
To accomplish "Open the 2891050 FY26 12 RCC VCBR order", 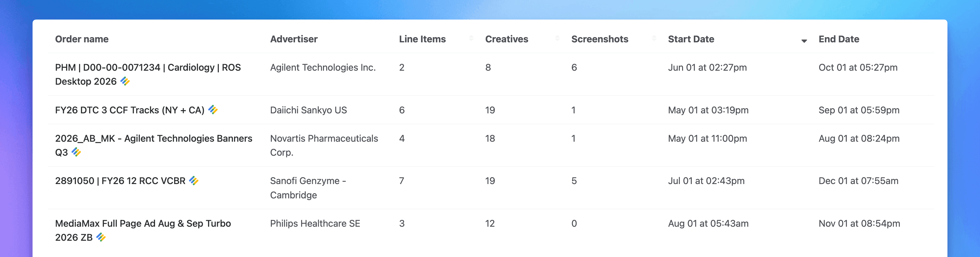I will click(x=120, y=180).
